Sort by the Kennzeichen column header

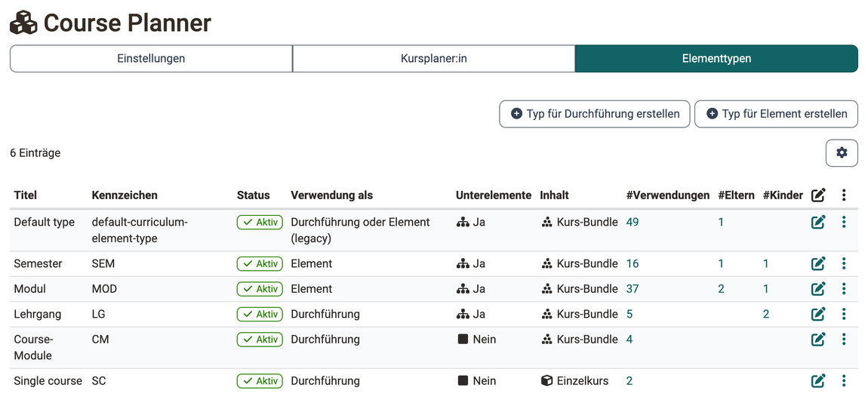pos(125,195)
